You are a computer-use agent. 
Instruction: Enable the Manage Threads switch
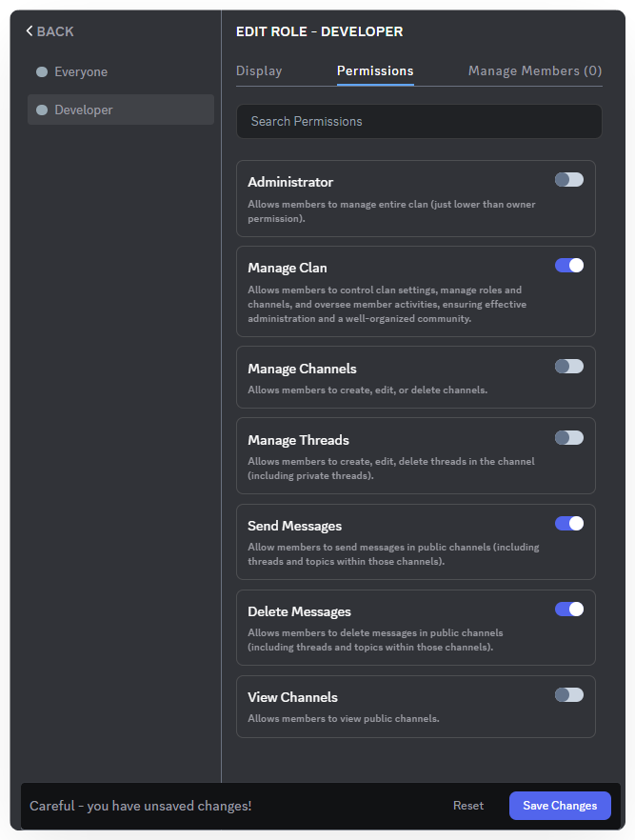pos(568,438)
